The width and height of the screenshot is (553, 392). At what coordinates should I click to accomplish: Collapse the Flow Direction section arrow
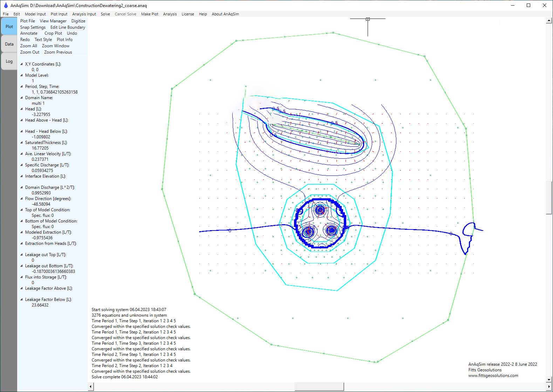22,199
